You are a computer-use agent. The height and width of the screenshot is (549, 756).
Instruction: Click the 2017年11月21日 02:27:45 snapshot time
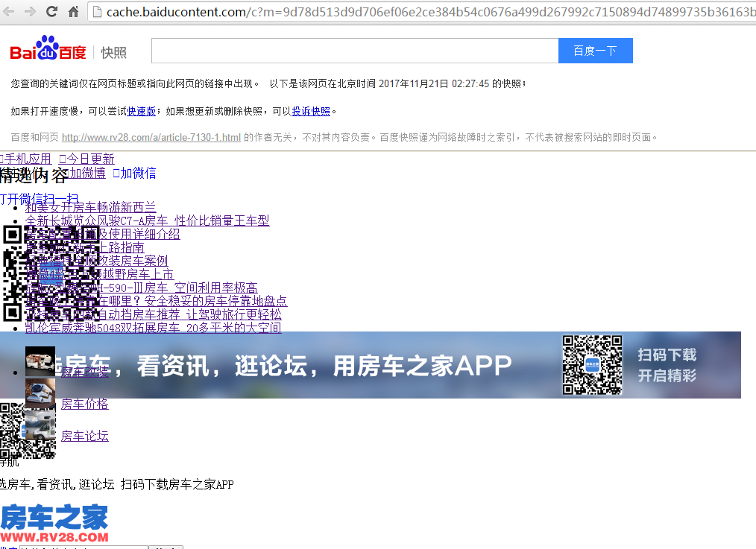click(434, 83)
